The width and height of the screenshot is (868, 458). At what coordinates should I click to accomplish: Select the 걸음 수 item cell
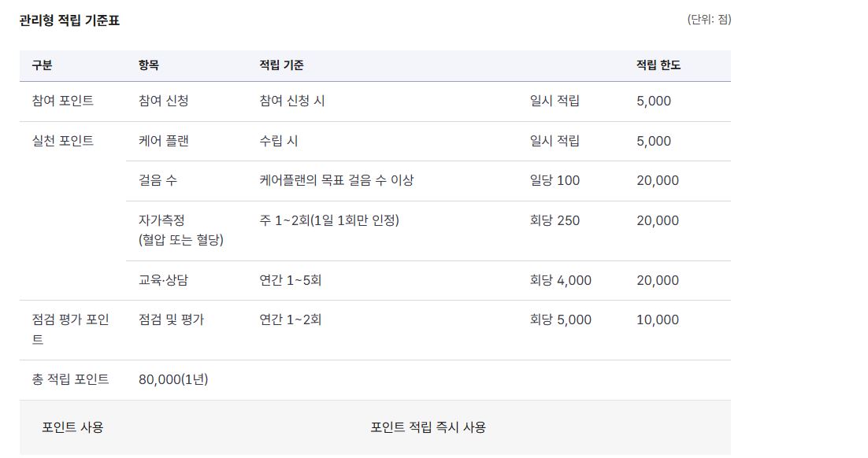click(158, 180)
